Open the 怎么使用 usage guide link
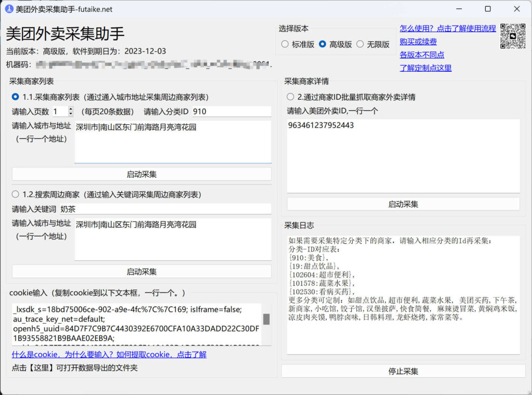The height and width of the screenshot is (395, 532). [447, 29]
